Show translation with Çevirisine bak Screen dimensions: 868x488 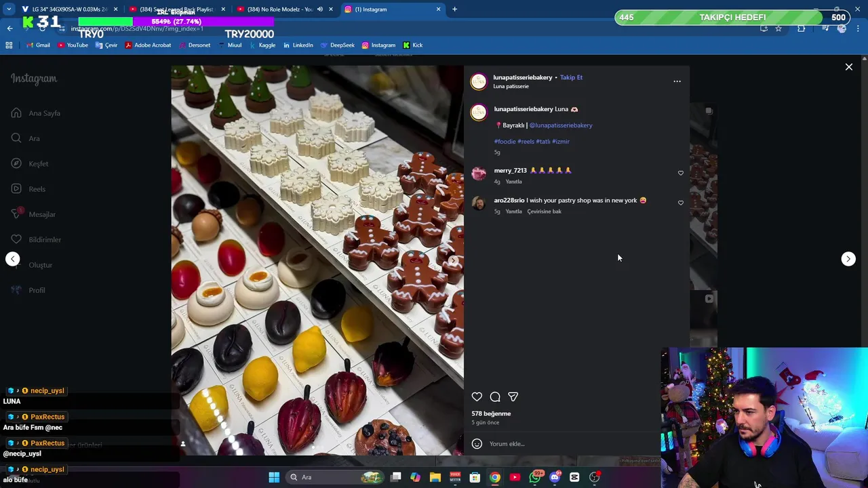544,211
